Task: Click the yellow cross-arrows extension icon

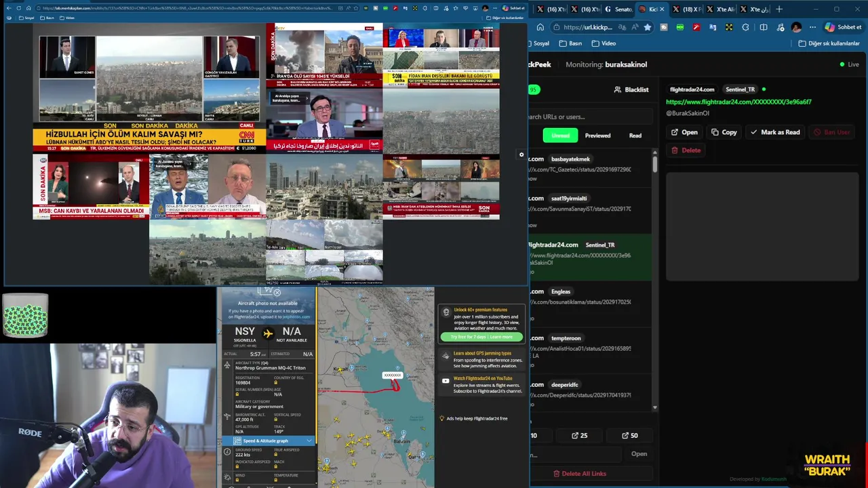Action: click(729, 27)
